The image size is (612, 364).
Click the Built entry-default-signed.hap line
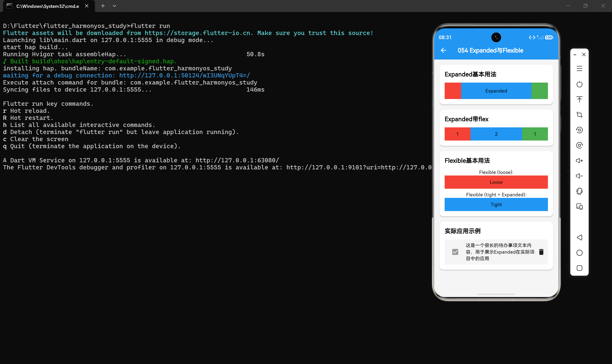pos(90,61)
